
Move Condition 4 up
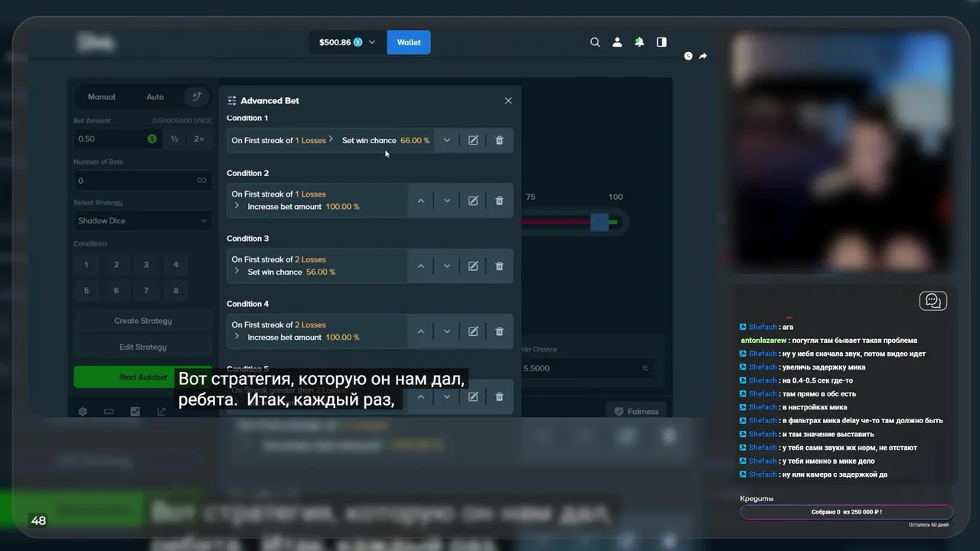420,331
